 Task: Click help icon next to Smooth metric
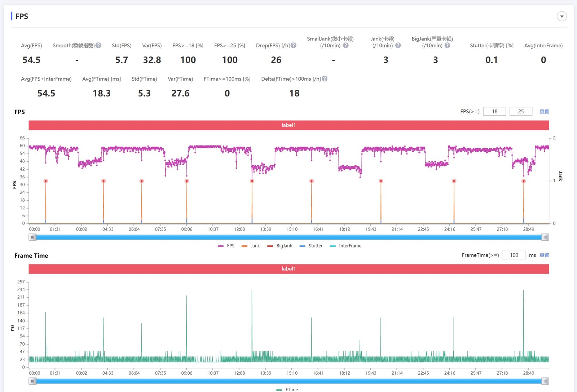[x=98, y=45]
